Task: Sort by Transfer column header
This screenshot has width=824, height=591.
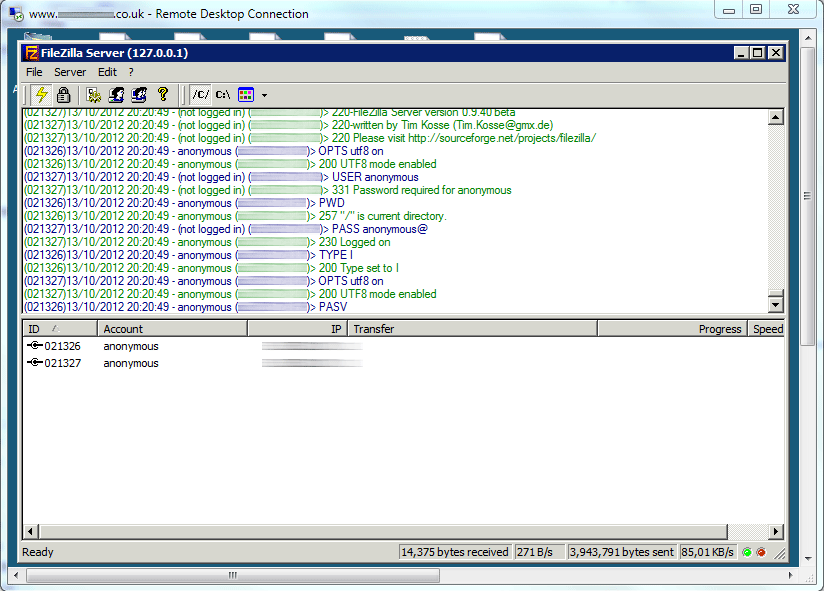Action: [472, 329]
